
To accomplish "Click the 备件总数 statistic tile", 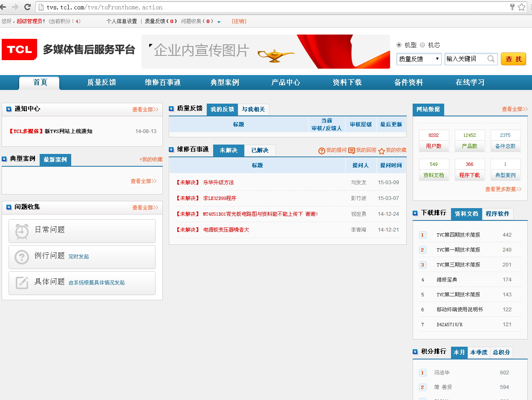I will click(x=506, y=141).
